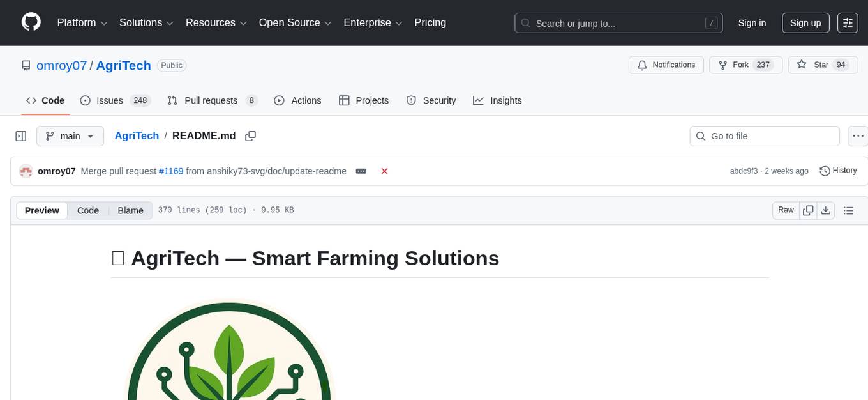This screenshot has height=400, width=868.
Task: View the Raw file version
Action: (785, 210)
